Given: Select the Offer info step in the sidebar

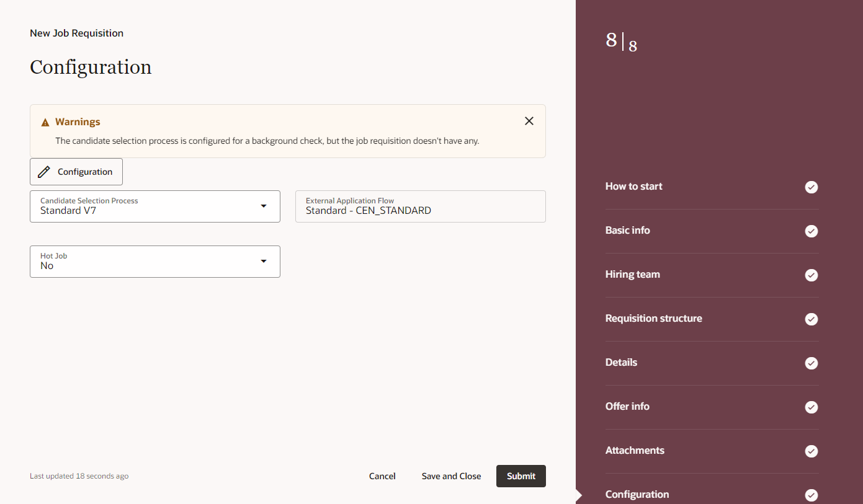Looking at the screenshot, I should [627, 406].
